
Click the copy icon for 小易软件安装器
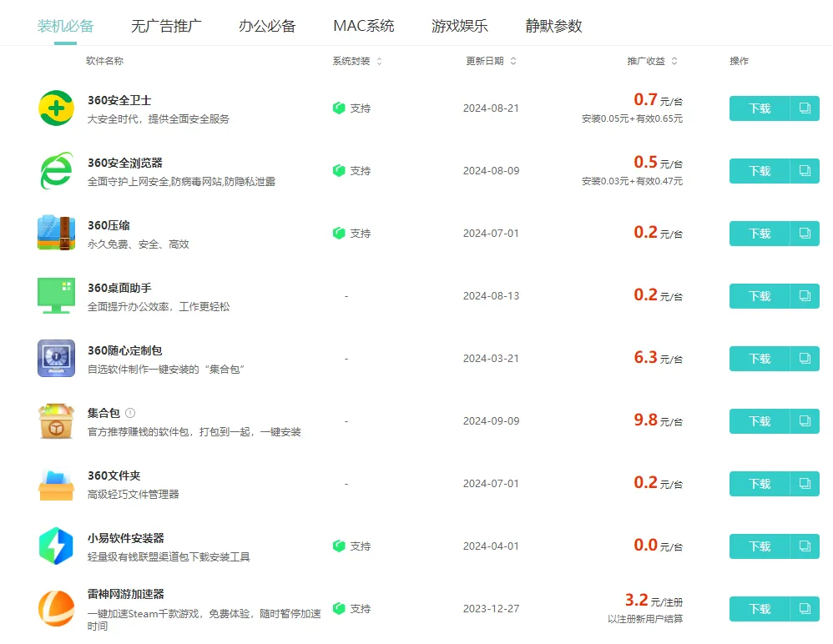(x=805, y=546)
